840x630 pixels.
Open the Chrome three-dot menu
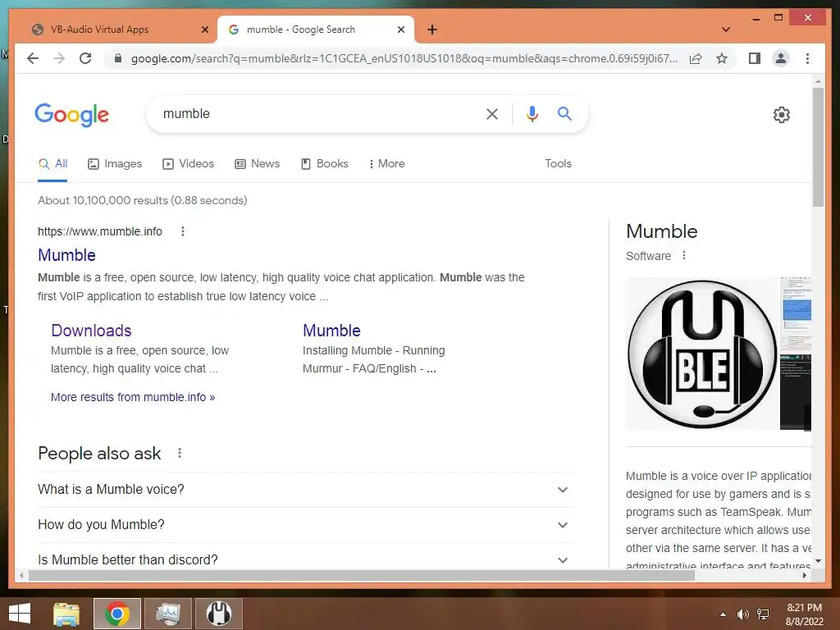[x=807, y=58]
